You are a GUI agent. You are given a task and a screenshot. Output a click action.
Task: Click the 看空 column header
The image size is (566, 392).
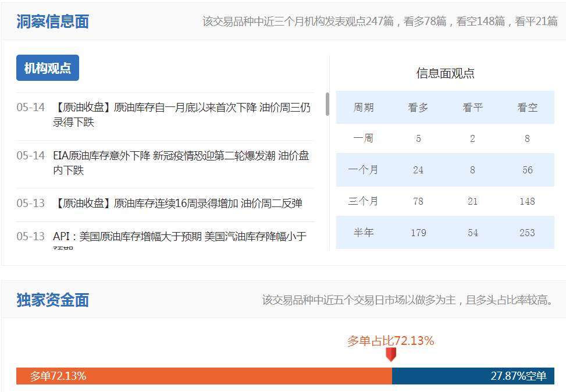528,107
